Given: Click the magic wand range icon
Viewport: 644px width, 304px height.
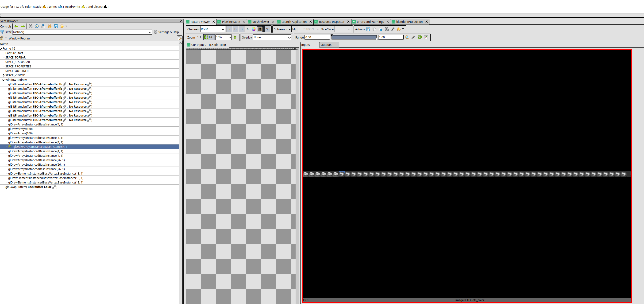Looking at the screenshot, I should click(x=413, y=37).
